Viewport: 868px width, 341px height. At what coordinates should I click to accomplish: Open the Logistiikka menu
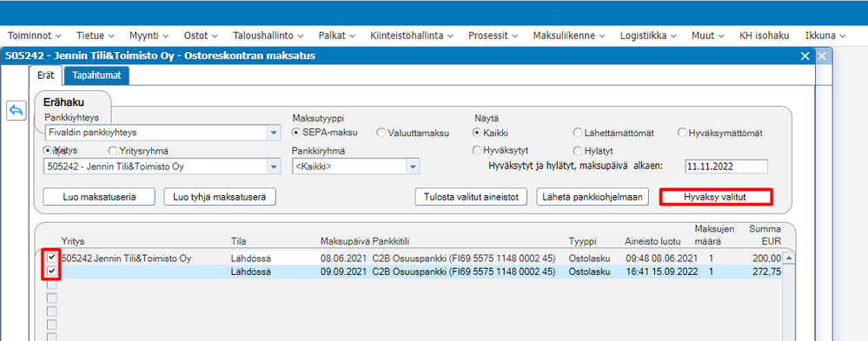coord(647,36)
